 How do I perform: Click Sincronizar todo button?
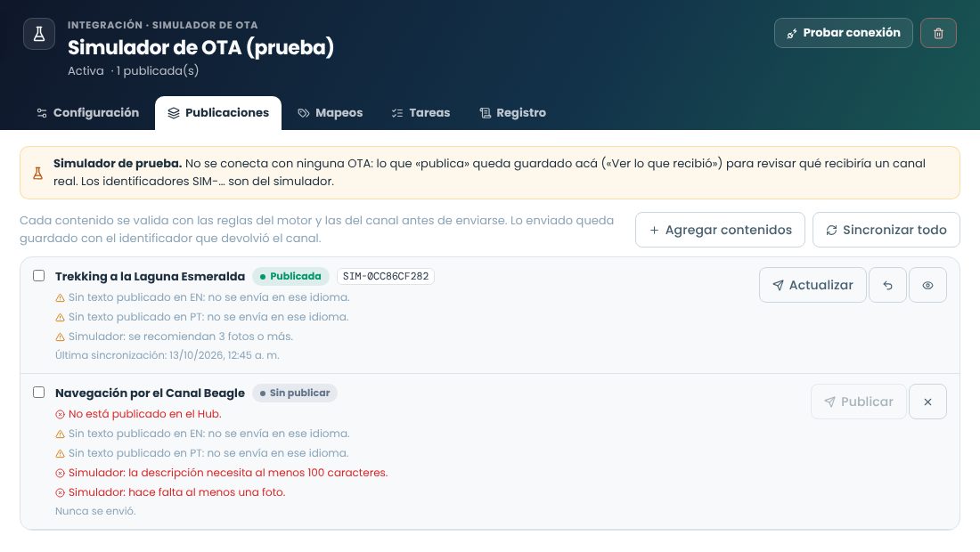(886, 230)
